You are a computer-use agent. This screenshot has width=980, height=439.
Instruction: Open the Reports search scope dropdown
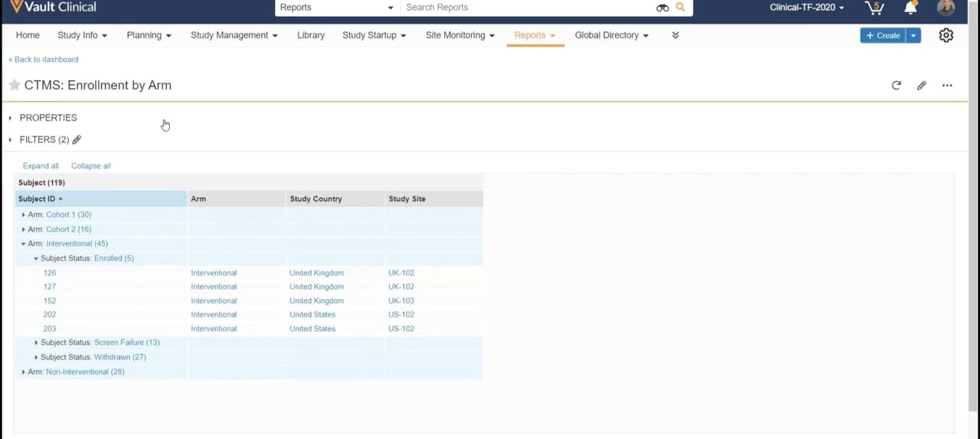point(336,8)
